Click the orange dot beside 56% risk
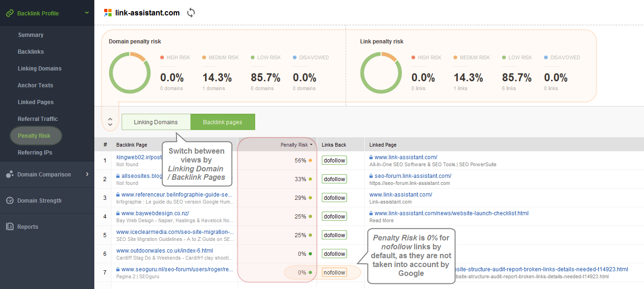The width and height of the screenshot is (644, 289). coord(311,161)
